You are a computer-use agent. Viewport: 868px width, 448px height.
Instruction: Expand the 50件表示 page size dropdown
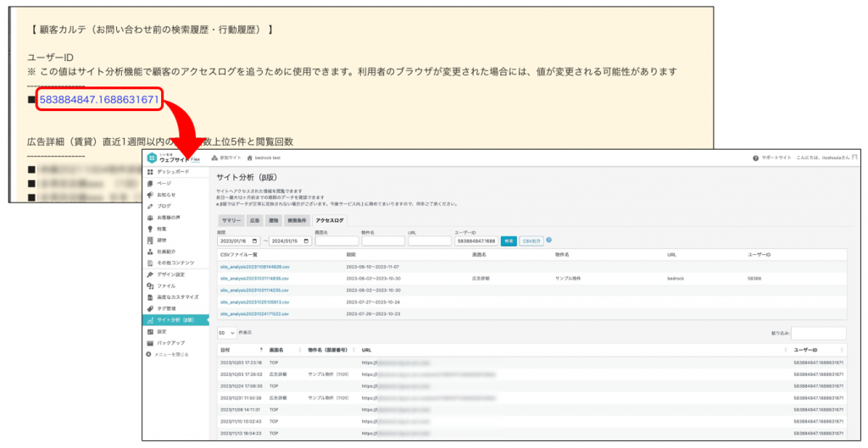click(x=227, y=333)
